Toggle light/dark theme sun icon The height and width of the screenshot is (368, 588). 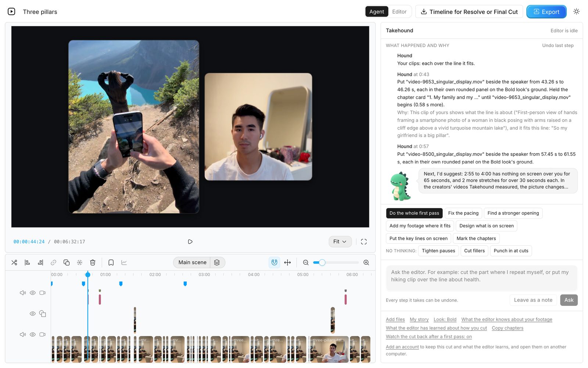pyautogui.click(x=577, y=12)
